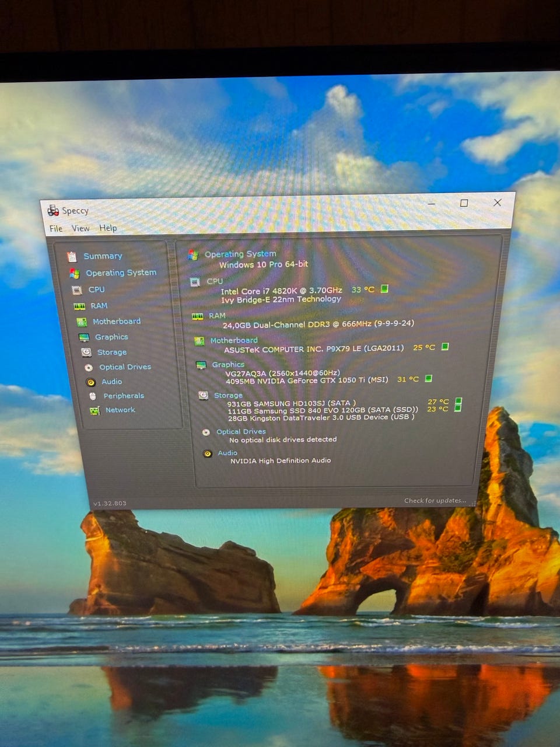Click the Audio speaker icon in summary pane

[x=207, y=453]
